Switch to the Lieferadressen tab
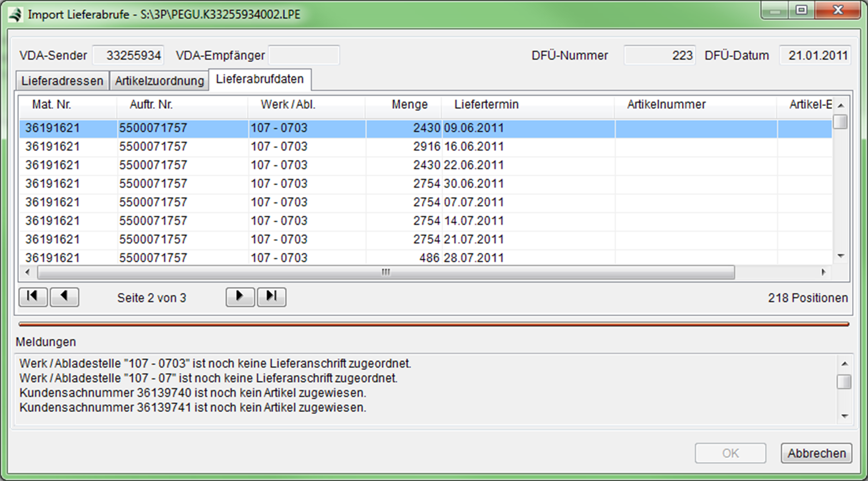The width and height of the screenshot is (868, 481). (62, 81)
